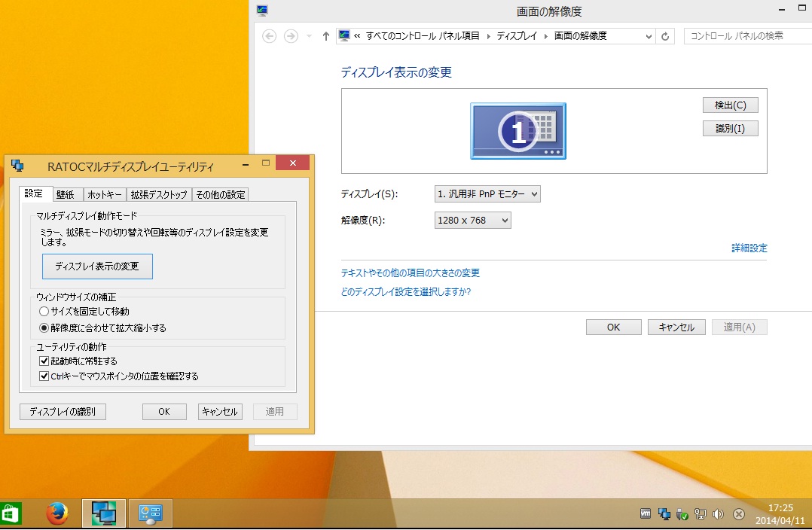Screen dimensions: 812x530
Task: Toggle the Ctrlキーでマウスポインタ checkbox
Action: coord(44,376)
